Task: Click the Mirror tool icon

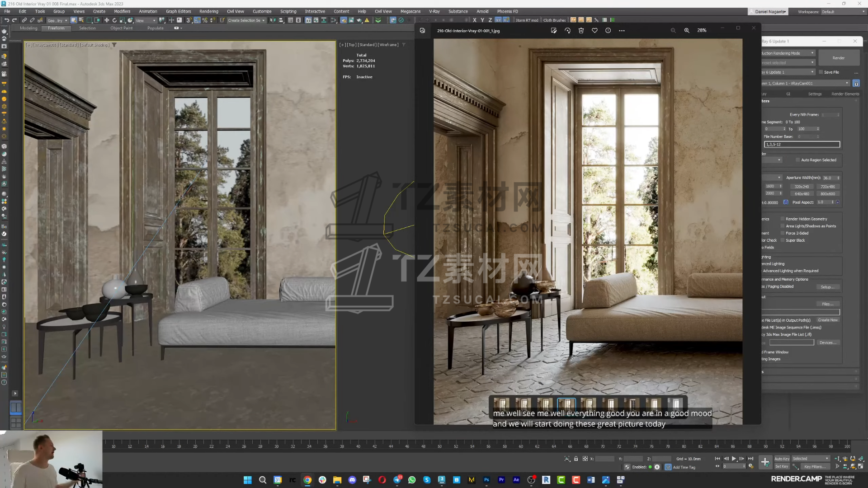Action: [273, 20]
